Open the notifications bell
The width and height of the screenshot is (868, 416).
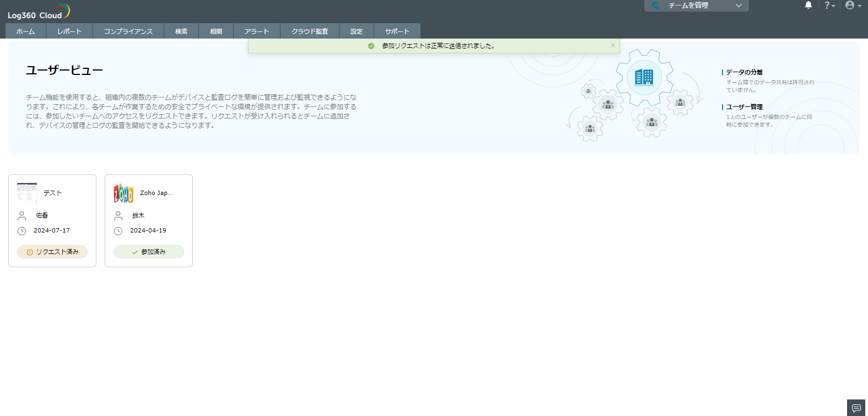[808, 6]
